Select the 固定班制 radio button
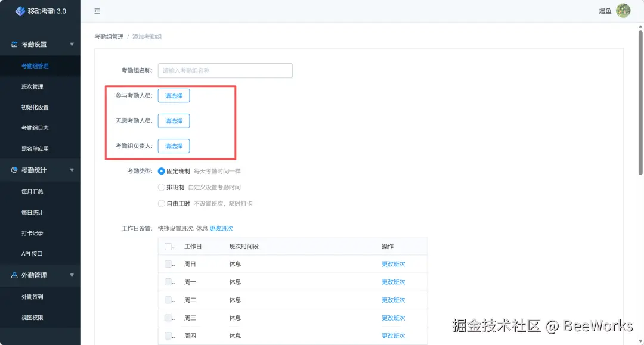This screenshot has height=345, width=644. (x=162, y=171)
